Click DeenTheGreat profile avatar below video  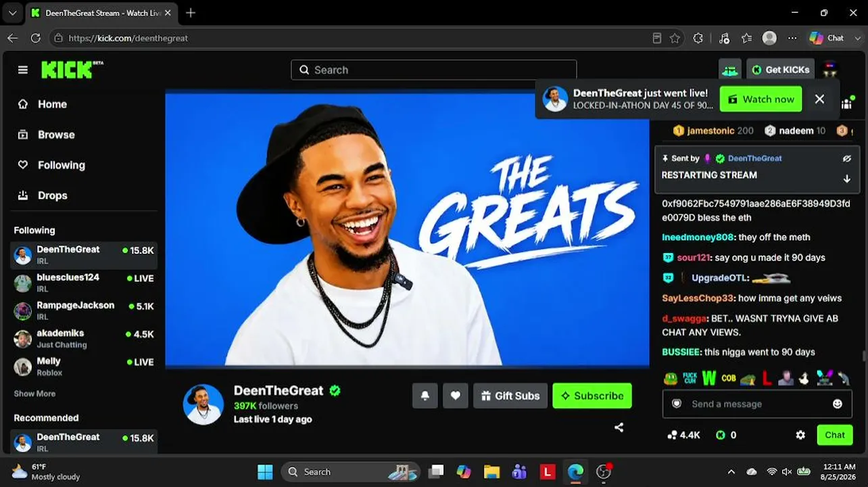[203, 404]
